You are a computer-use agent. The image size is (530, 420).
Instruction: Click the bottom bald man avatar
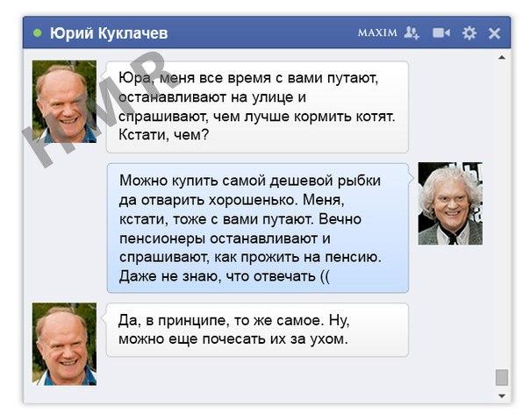(64, 344)
